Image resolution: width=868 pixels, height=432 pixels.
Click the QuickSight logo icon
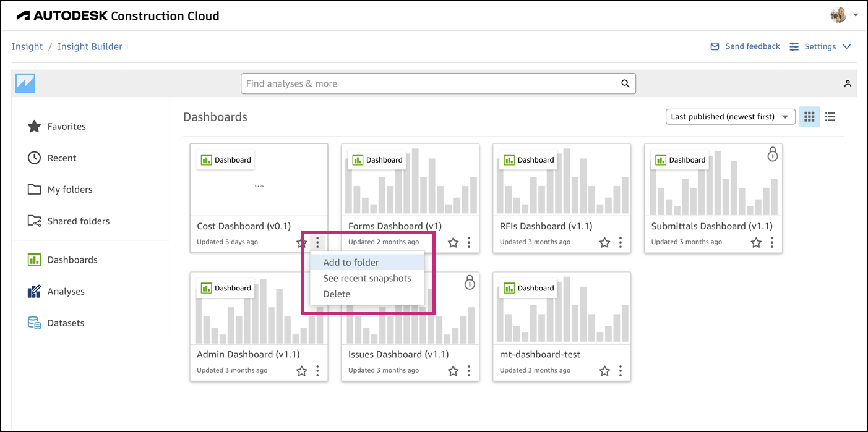pyautogui.click(x=25, y=83)
